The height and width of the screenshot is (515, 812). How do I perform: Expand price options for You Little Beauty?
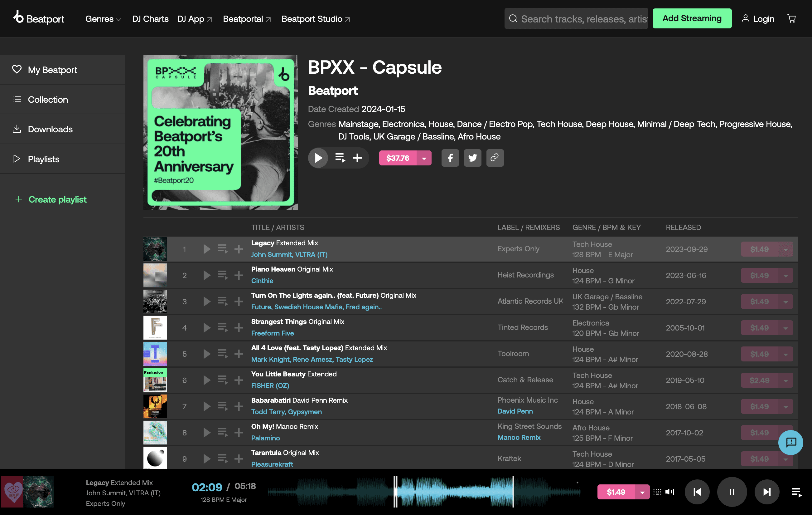pyautogui.click(x=786, y=380)
